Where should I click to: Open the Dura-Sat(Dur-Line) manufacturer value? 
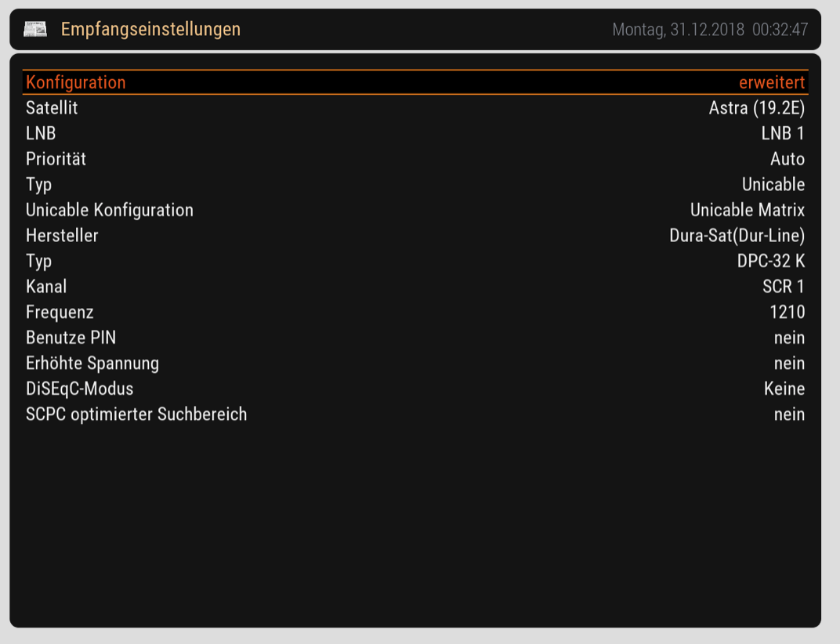737,236
